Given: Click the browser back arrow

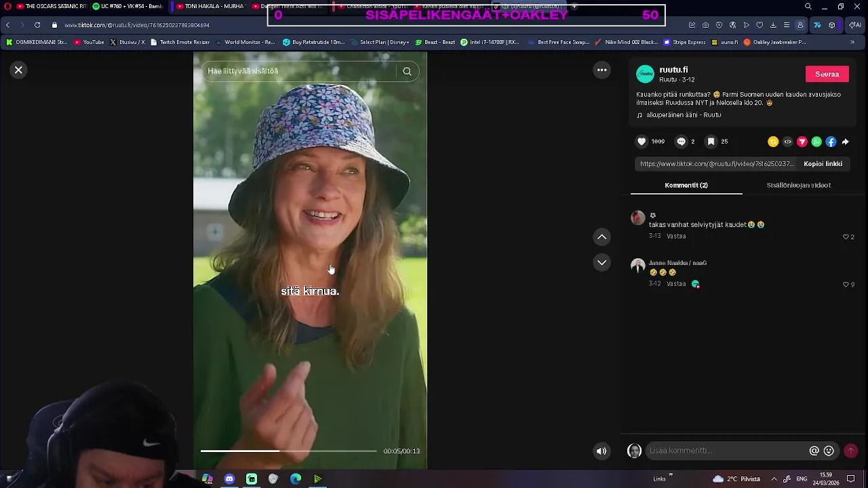Looking at the screenshot, I should (x=7, y=25).
